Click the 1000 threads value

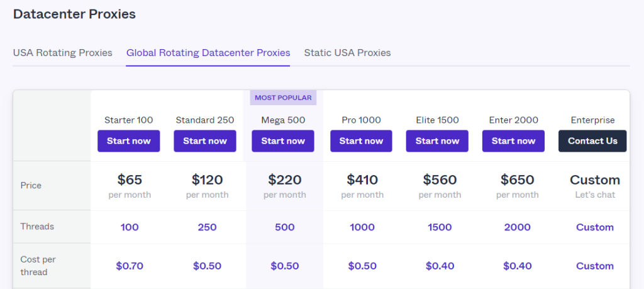point(362,227)
